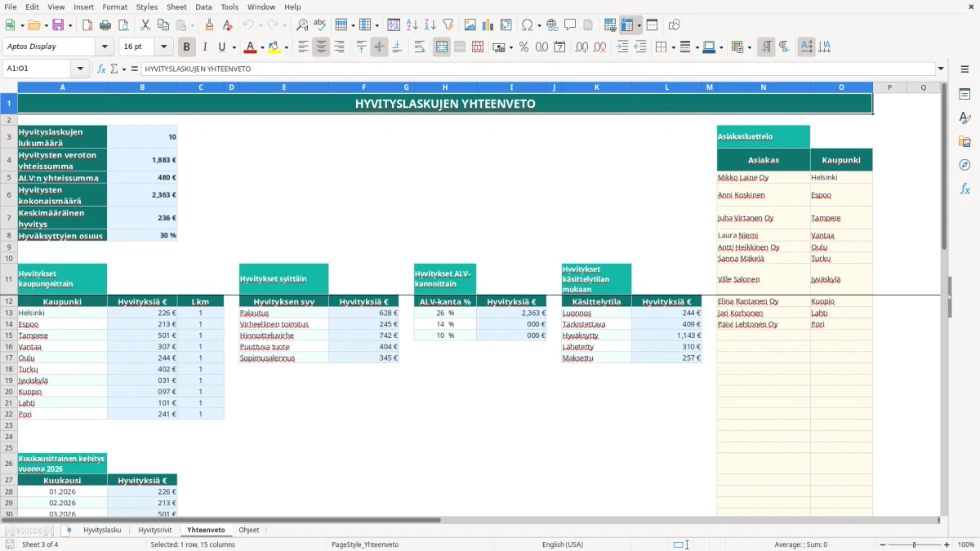
Task: Expand the Name Box dropdown
Action: [80, 69]
